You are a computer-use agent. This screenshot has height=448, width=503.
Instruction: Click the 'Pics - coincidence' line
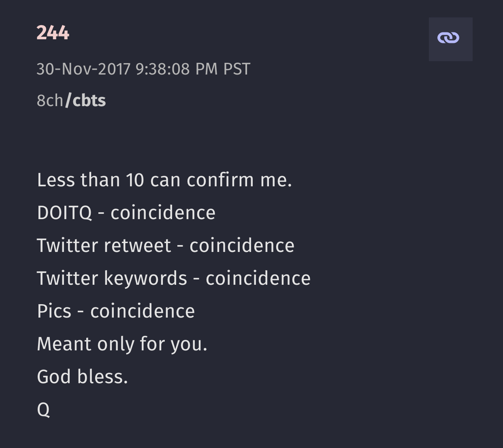coord(116,311)
